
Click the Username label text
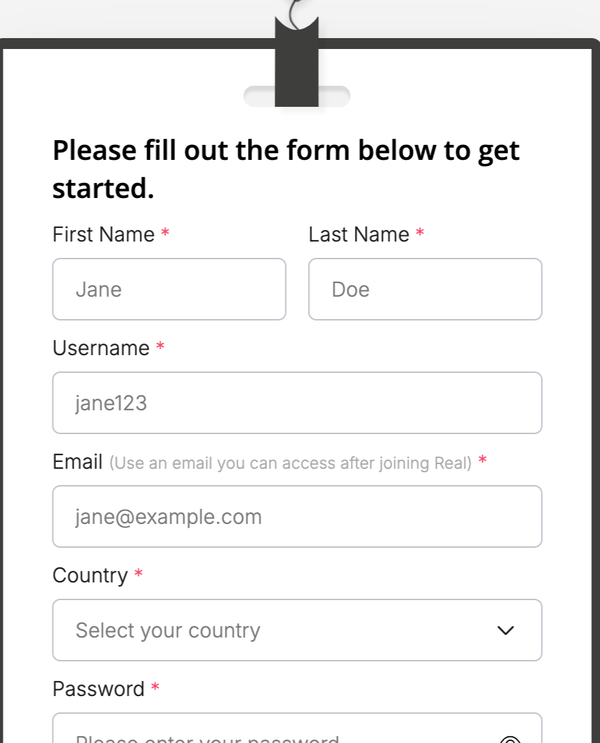click(x=100, y=348)
